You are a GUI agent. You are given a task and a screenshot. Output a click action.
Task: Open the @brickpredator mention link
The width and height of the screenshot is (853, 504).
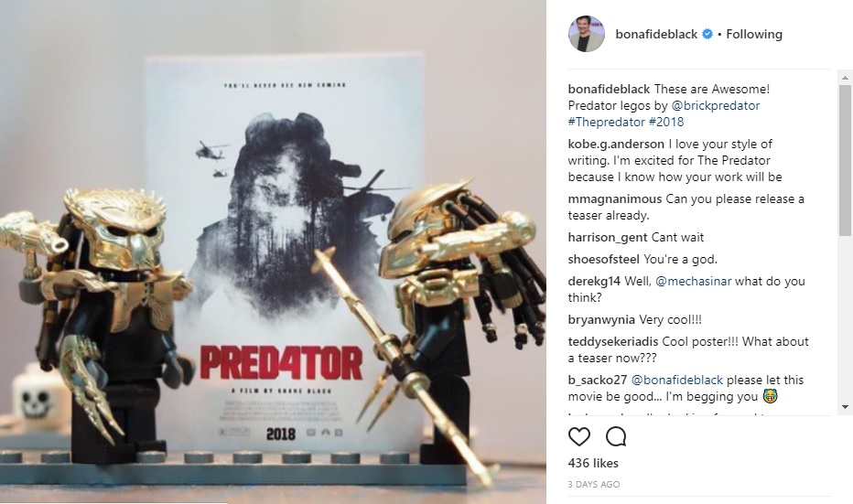tap(716, 105)
